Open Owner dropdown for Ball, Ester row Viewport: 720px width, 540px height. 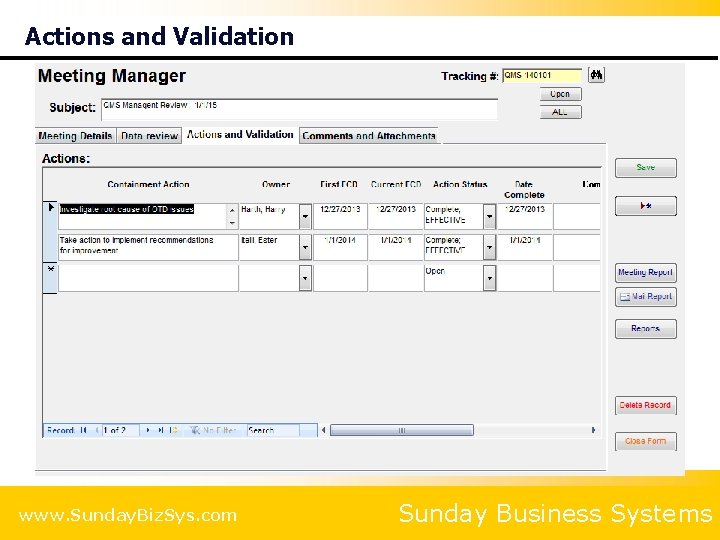pos(305,247)
